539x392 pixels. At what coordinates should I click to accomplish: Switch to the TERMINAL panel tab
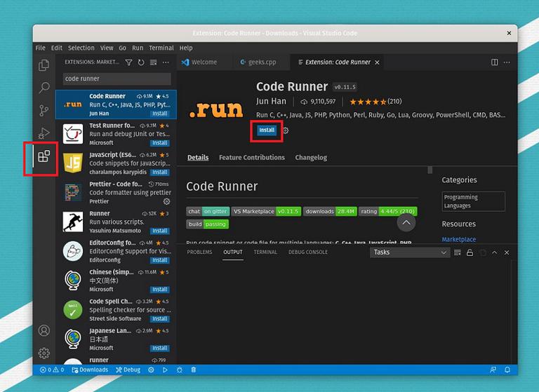[265, 252]
